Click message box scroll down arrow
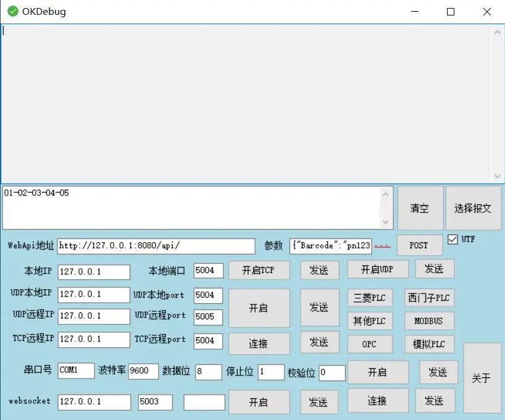This screenshot has height=420, width=505. tap(385, 222)
